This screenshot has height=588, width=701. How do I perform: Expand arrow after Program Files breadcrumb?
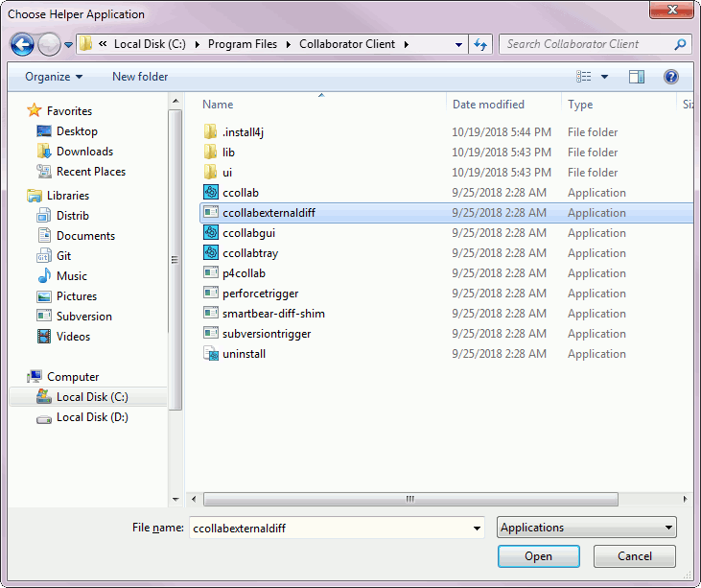289,44
